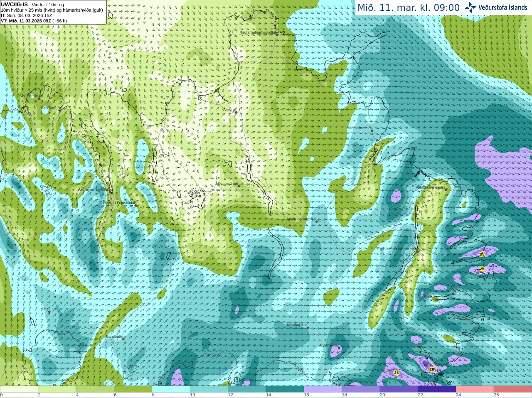Click the 'UWC/IG-IS' model header text
Screen dimensions: 532x398
click(14, 4)
